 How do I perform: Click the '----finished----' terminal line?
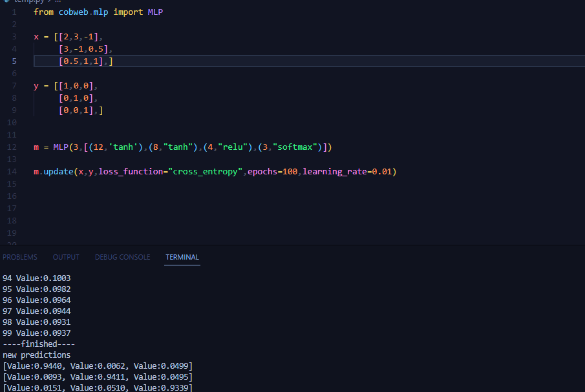(x=39, y=344)
